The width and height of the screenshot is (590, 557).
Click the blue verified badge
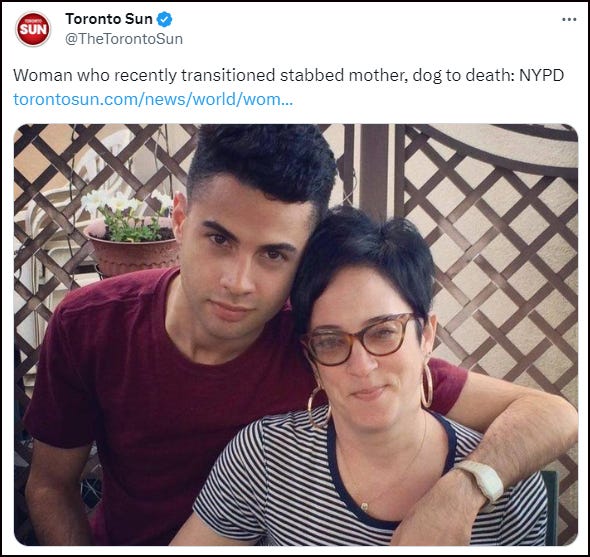coord(164,19)
